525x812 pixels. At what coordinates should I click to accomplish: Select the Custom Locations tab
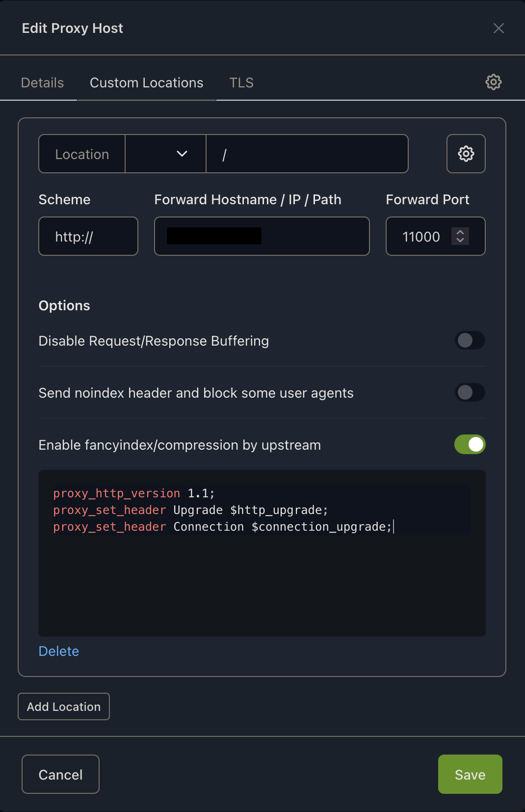146,82
